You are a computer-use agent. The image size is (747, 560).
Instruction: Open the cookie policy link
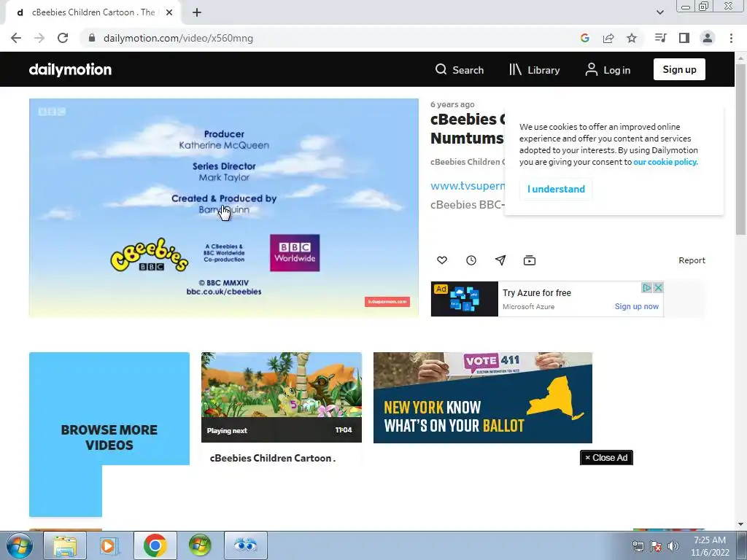coord(665,162)
